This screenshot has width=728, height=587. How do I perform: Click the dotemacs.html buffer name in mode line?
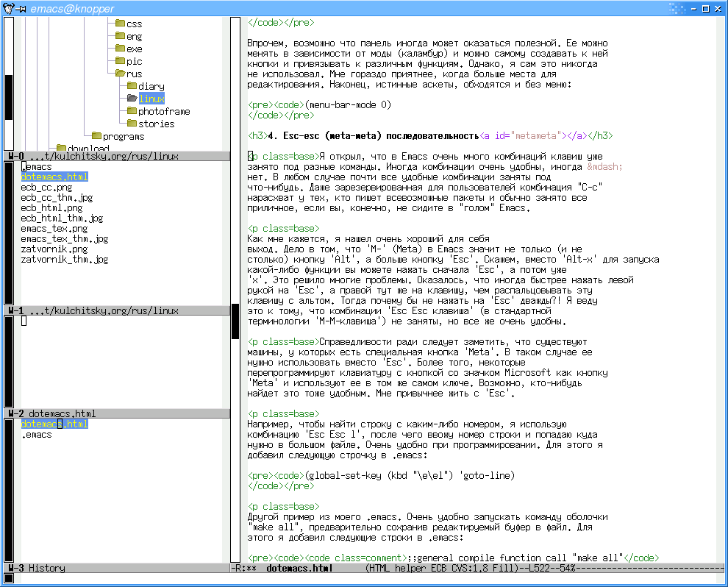pos(299,569)
